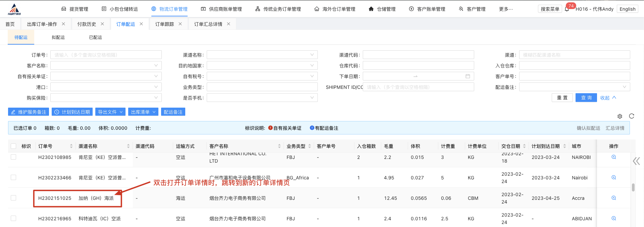The height and width of the screenshot is (227, 644).
Task: View details icon for order H2302151025
Action: [x=613, y=198]
